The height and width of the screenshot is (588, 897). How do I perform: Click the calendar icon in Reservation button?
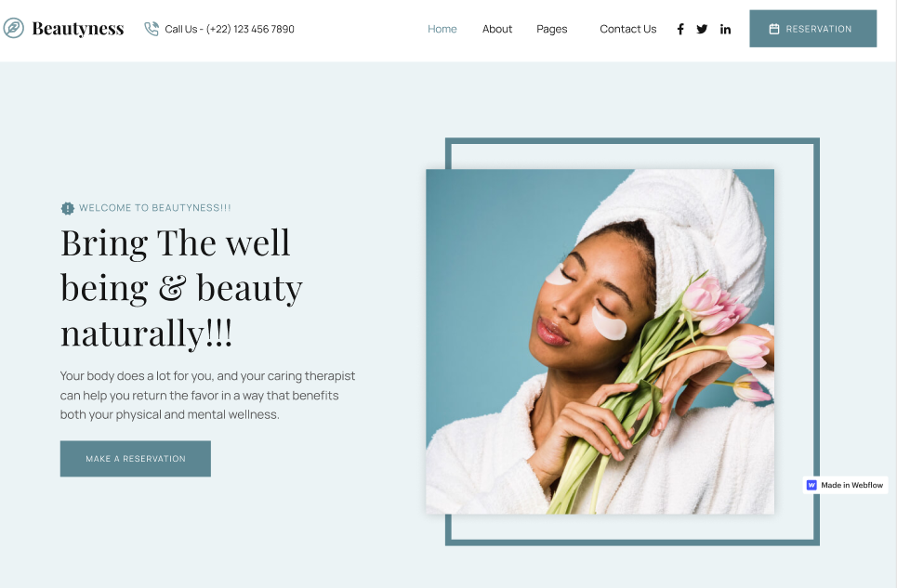(774, 29)
